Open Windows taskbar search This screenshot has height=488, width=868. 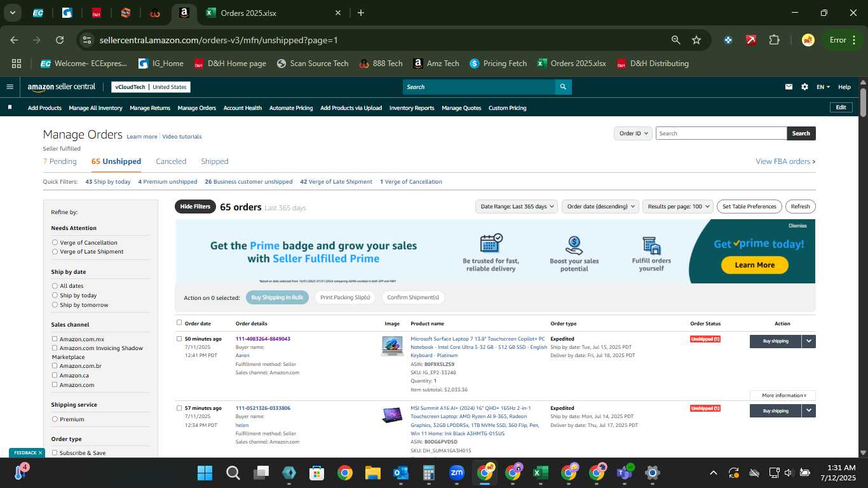click(233, 473)
